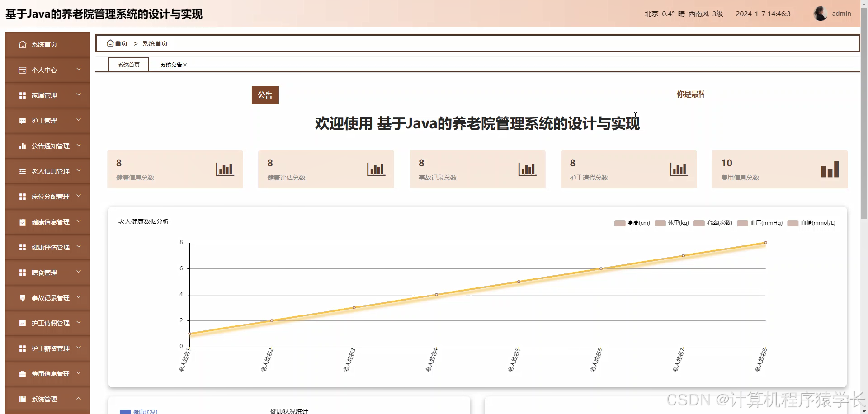Click the 个人中心 sidebar icon
This screenshot has width=868, height=414.
point(23,70)
